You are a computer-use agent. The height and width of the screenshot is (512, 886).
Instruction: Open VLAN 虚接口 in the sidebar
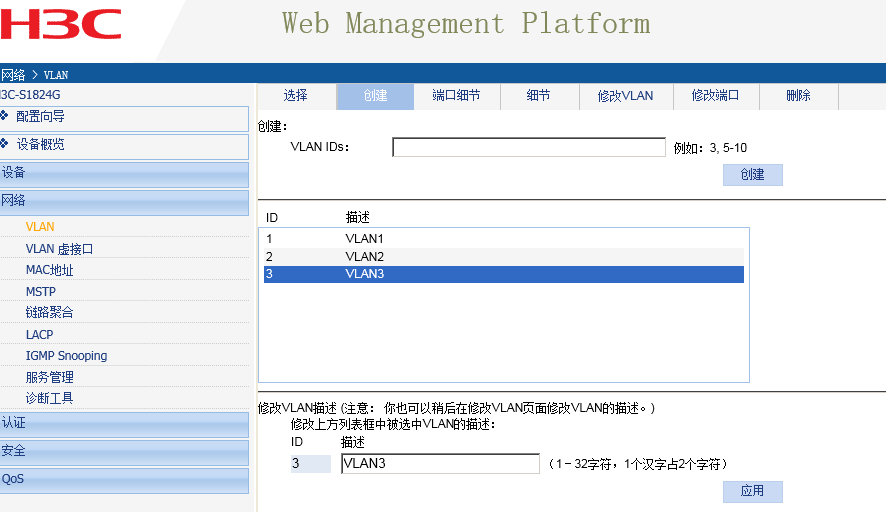tap(59, 249)
